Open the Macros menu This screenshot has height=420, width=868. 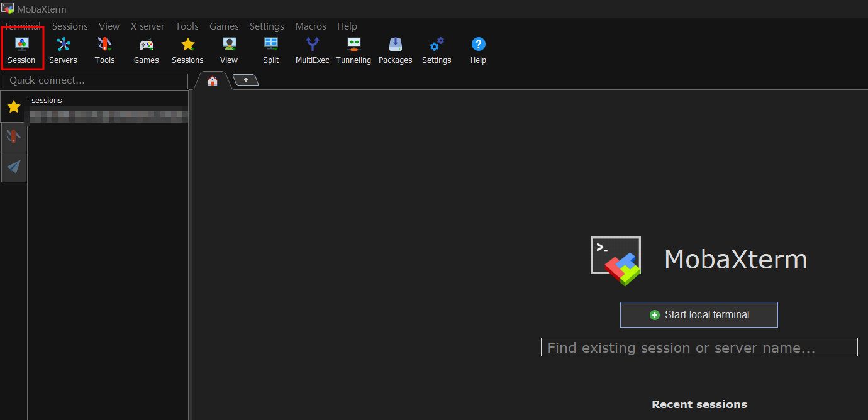pos(311,26)
